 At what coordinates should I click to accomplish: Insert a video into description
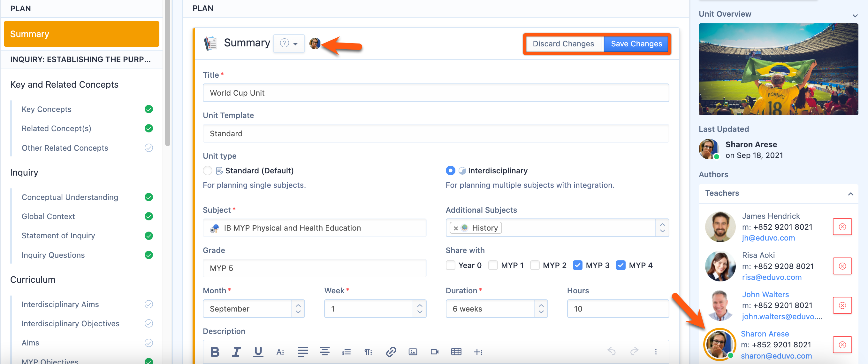point(434,352)
